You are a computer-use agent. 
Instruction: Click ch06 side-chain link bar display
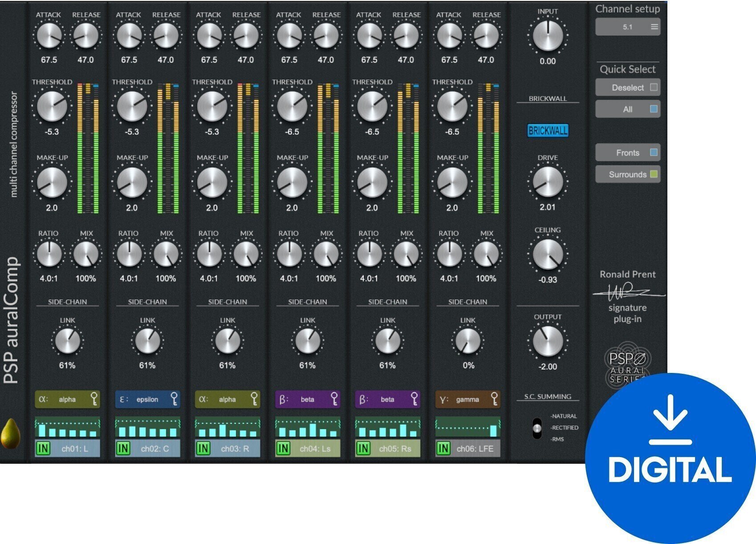pos(467,427)
